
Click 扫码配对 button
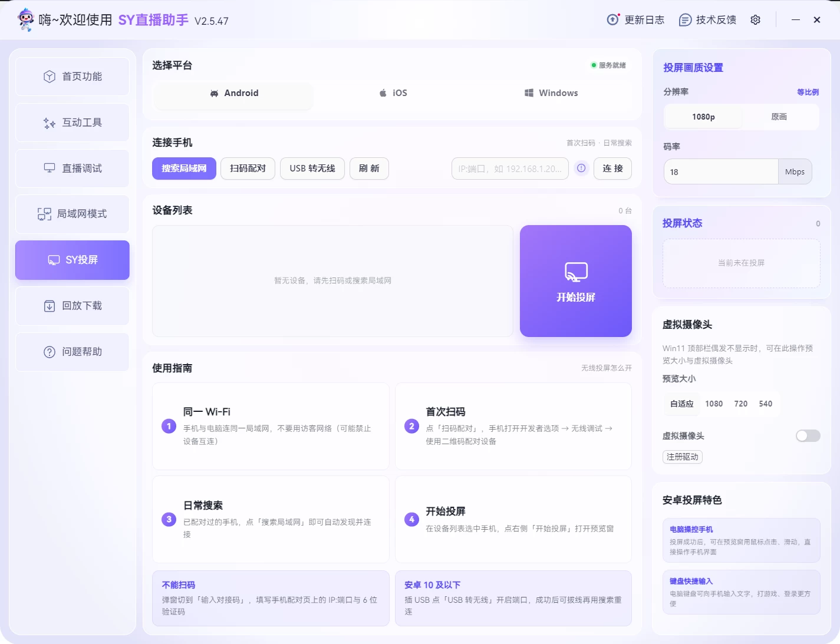(x=248, y=169)
